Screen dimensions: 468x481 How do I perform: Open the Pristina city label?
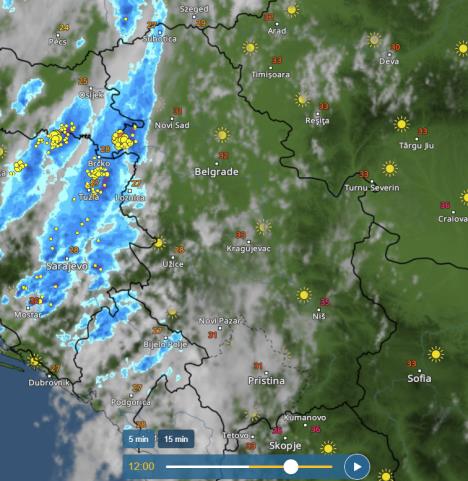point(266,381)
